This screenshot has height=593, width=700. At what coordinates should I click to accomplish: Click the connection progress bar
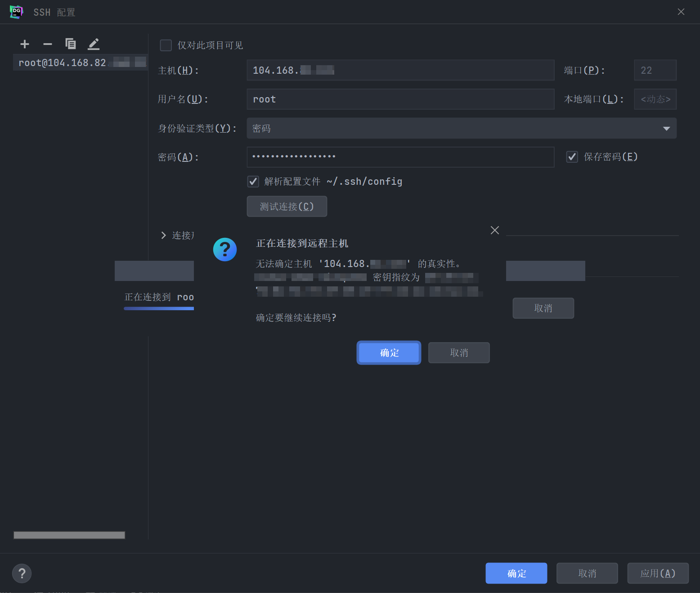158,308
